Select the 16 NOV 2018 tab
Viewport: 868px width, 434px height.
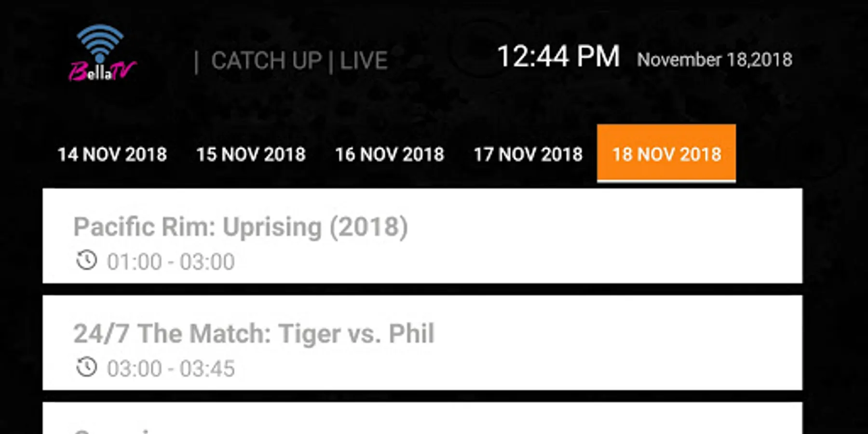pyautogui.click(x=390, y=154)
